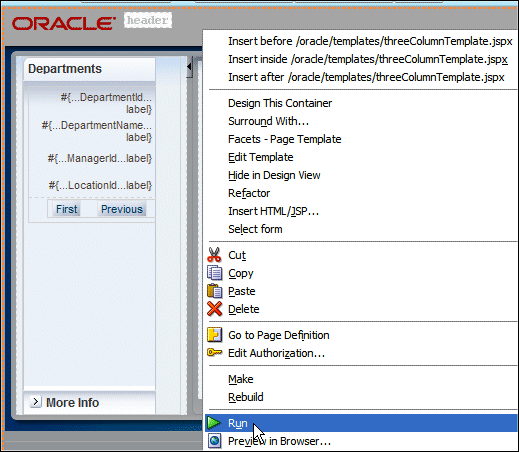Expand the More Info section
Viewport: 519px width, 452px height.
36,402
